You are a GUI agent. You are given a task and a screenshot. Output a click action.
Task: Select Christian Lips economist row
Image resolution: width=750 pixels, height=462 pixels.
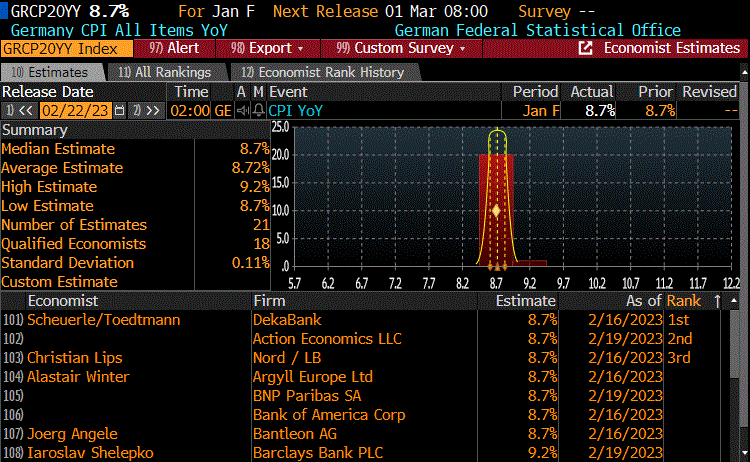coord(75,358)
